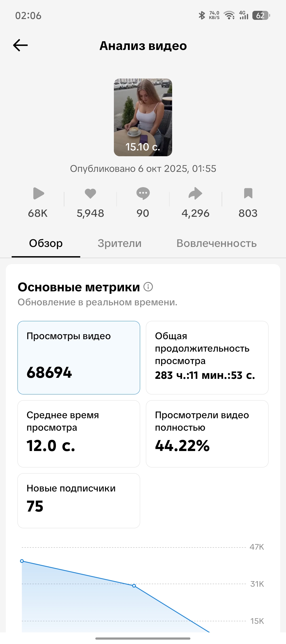Tap the bookmark saves icon
The image size is (286, 644).
click(248, 193)
